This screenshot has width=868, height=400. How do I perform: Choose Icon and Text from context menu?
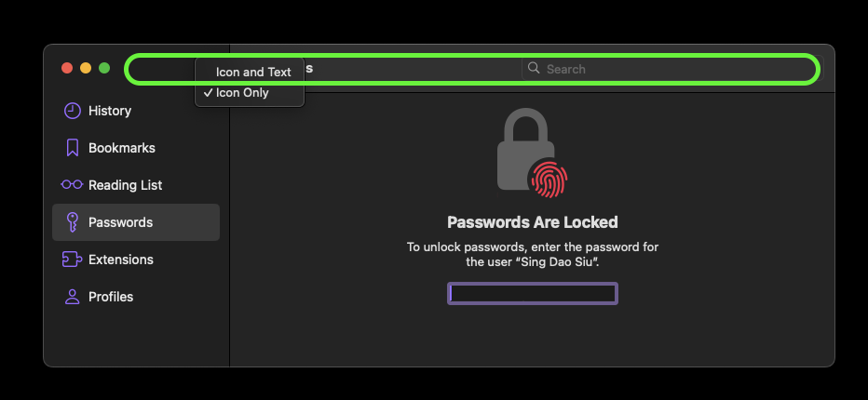click(x=253, y=72)
